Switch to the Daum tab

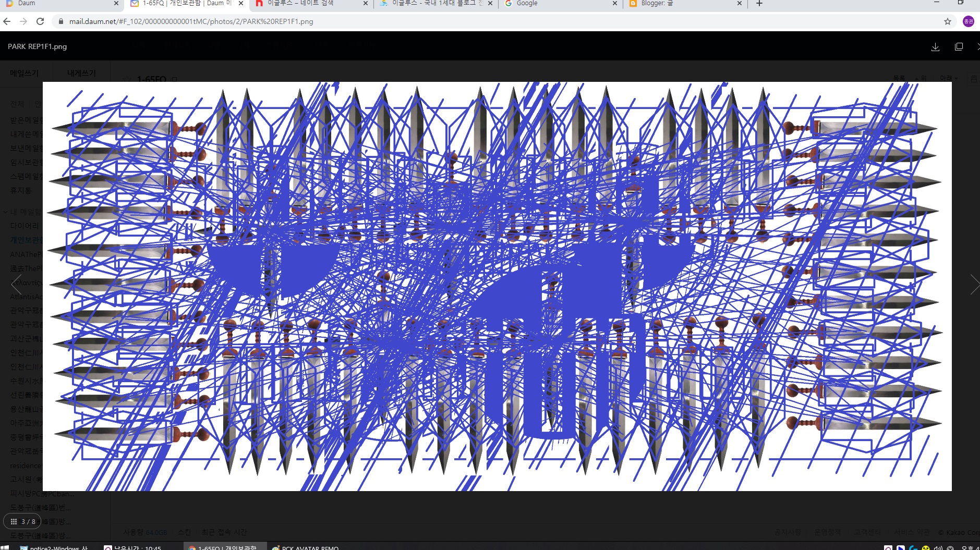coord(62,4)
